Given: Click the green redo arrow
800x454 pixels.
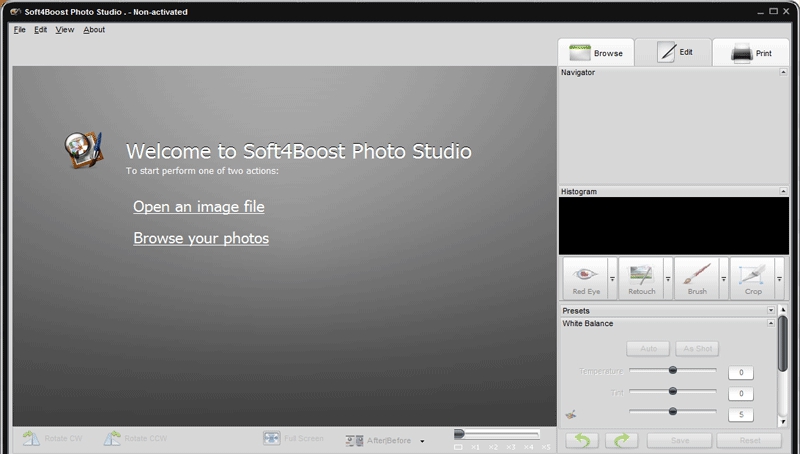Looking at the screenshot, I should [x=621, y=440].
